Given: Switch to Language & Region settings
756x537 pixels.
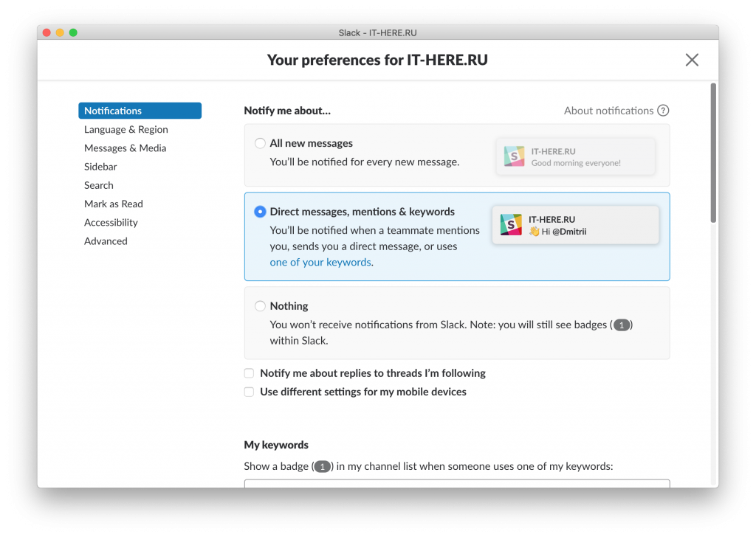Looking at the screenshot, I should pyautogui.click(x=126, y=129).
